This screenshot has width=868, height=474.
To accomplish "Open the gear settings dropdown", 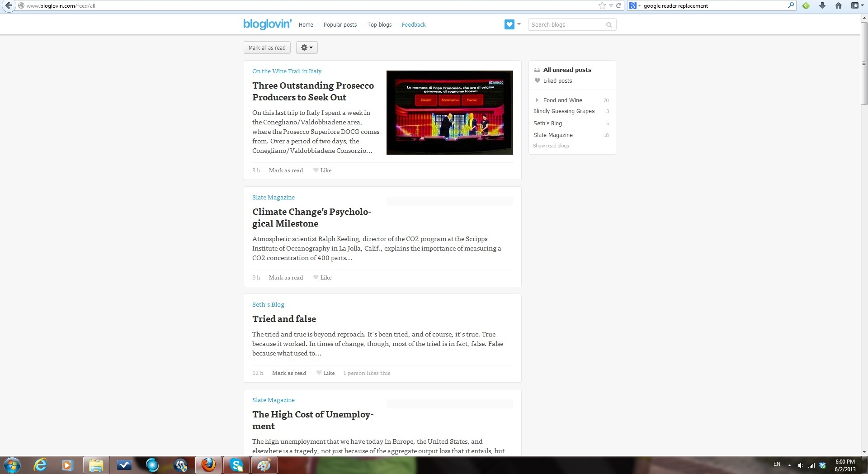I will click(x=307, y=47).
